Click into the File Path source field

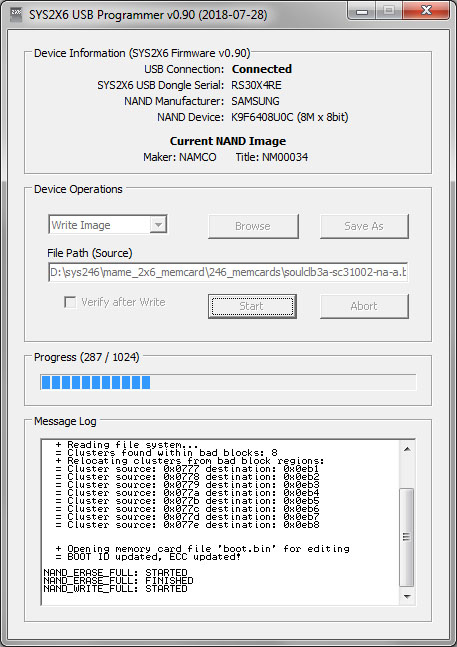228,272
